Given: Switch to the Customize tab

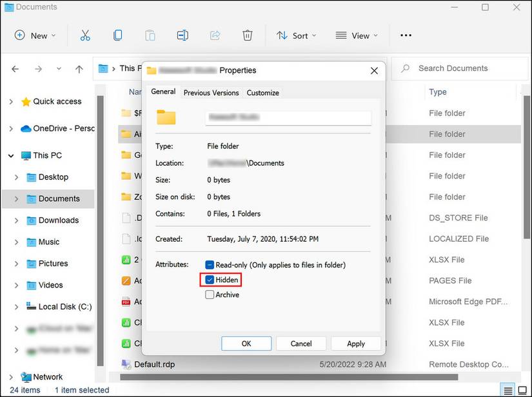Looking at the screenshot, I should coord(262,93).
